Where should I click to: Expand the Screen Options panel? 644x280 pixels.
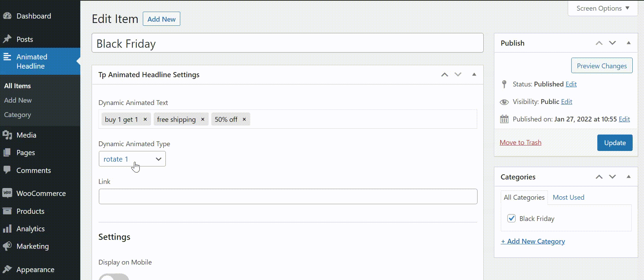(603, 8)
